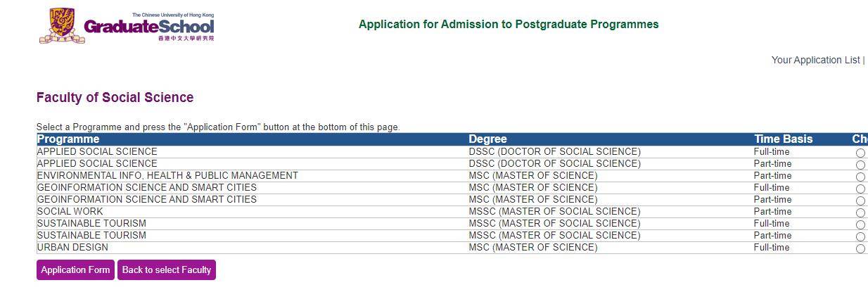Select Geoinformation Science Part-time radio button
This screenshot has width=868, height=304.
pyautogui.click(x=860, y=201)
